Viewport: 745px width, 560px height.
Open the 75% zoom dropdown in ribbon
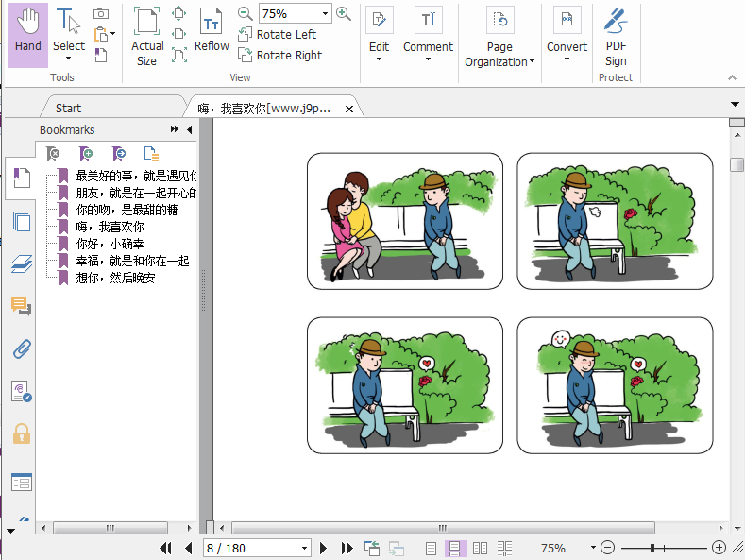pos(325,14)
